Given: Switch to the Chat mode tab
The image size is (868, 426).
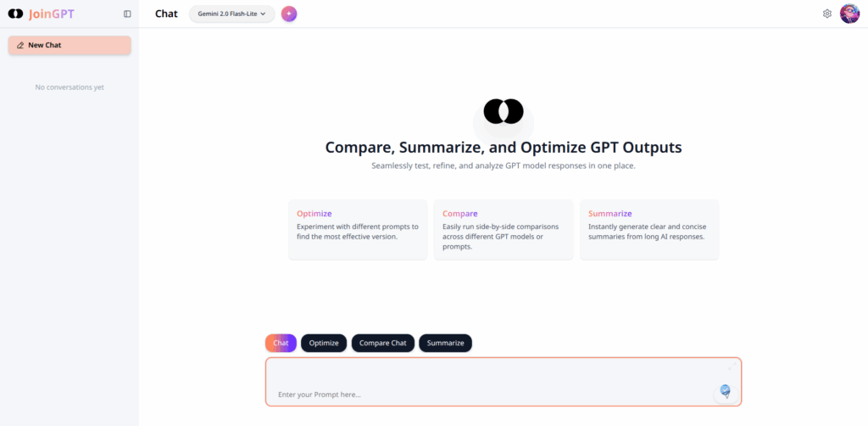Looking at the screenshot, I should click(x=281, y=343).
